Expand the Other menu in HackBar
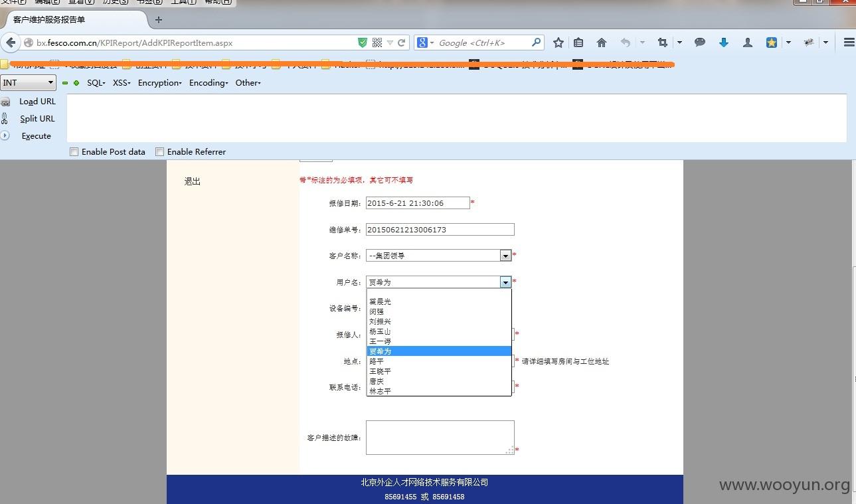Screen dimensions: 856x504 coord(248,83)
